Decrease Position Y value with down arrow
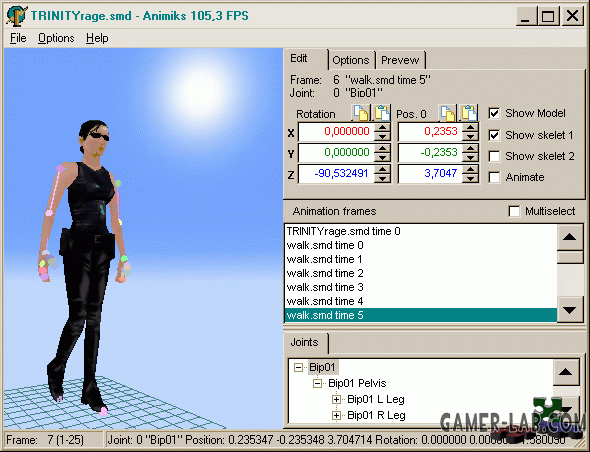This screenshot has width=590, height=452. point(470,157)
